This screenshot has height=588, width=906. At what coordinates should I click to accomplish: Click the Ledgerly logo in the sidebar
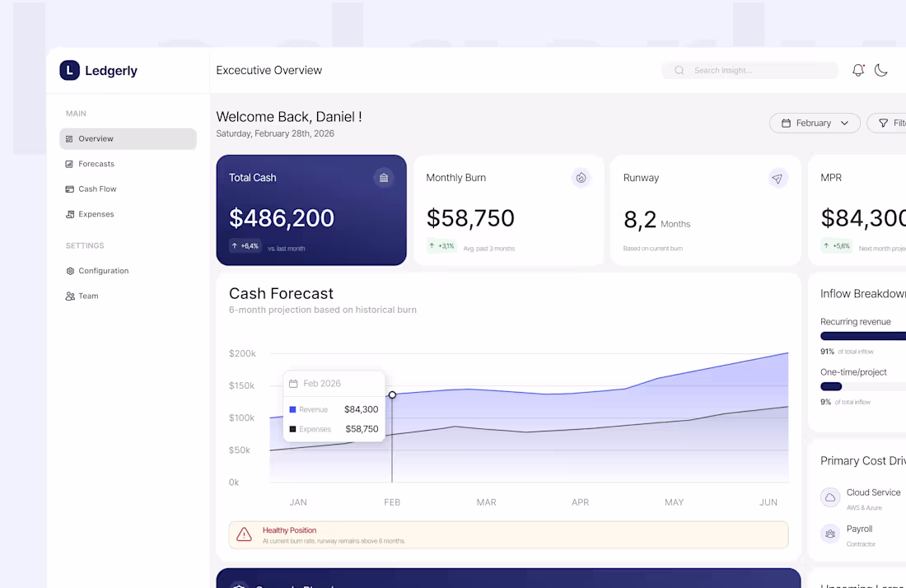pos(97,70)
